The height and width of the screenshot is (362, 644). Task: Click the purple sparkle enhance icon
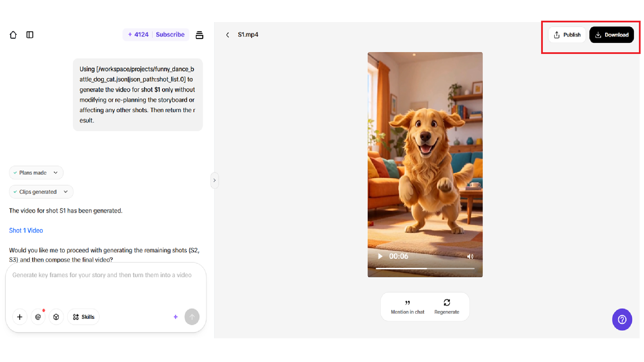(x=176, y=317)
